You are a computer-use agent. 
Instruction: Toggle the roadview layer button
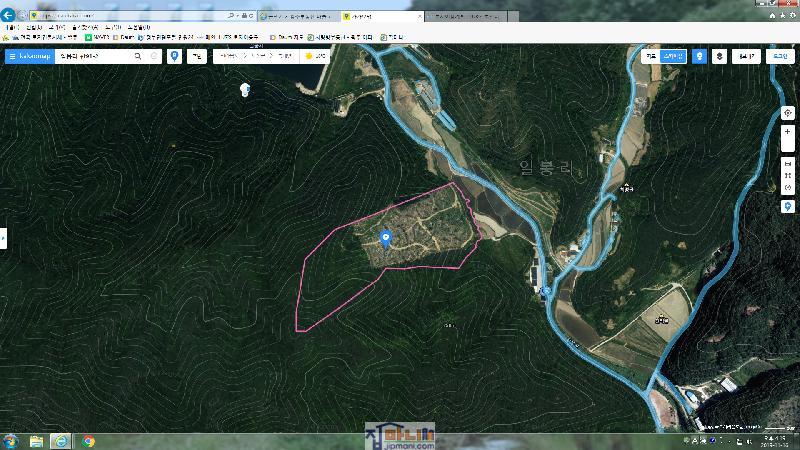tap(698, 57)
